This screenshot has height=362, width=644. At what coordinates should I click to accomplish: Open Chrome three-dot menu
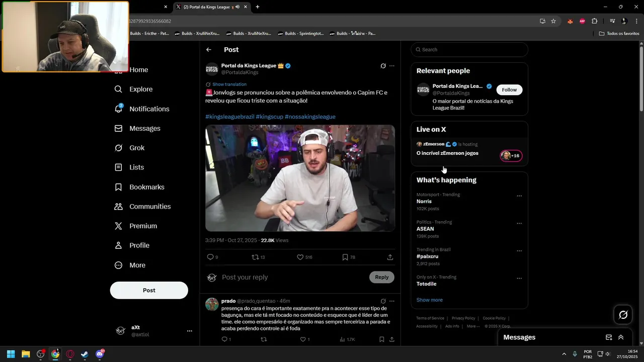[x=637, y=21]
